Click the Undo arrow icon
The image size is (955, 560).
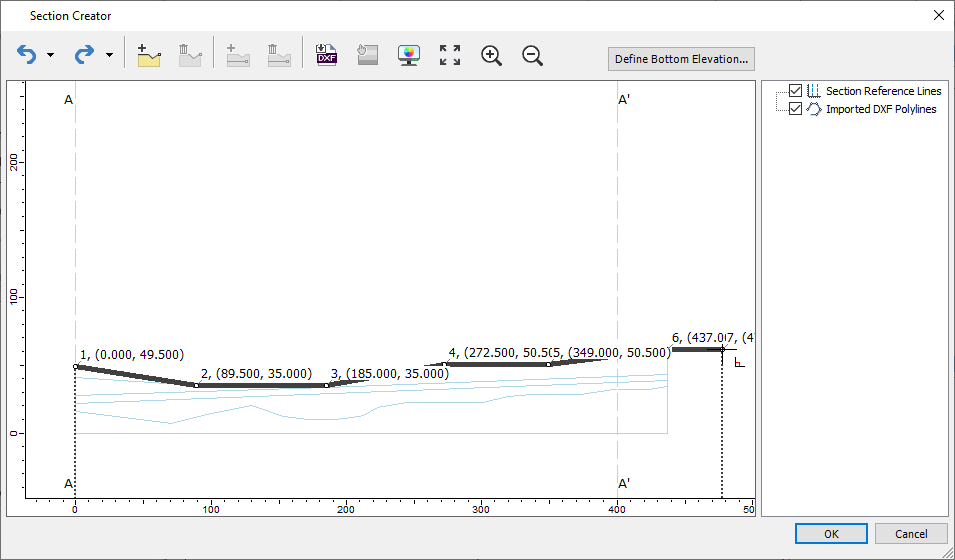[26, 55]
